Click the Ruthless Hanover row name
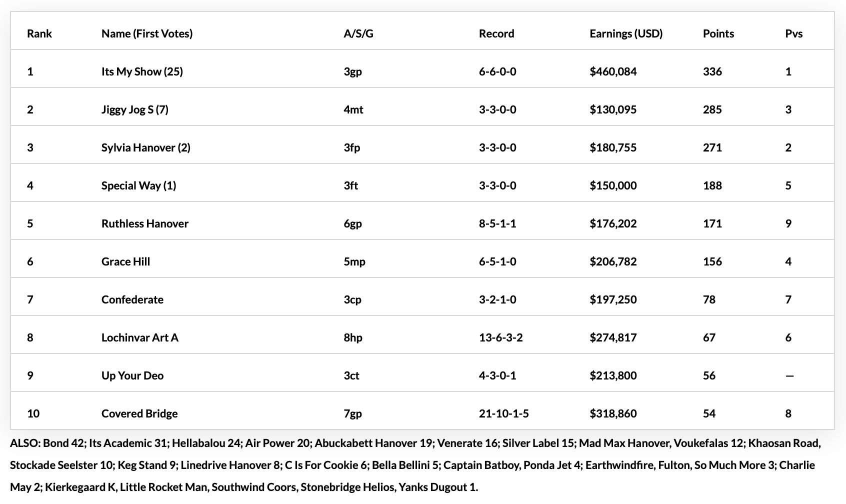Viewport: 846px width, 504px height. click(145, 223)
